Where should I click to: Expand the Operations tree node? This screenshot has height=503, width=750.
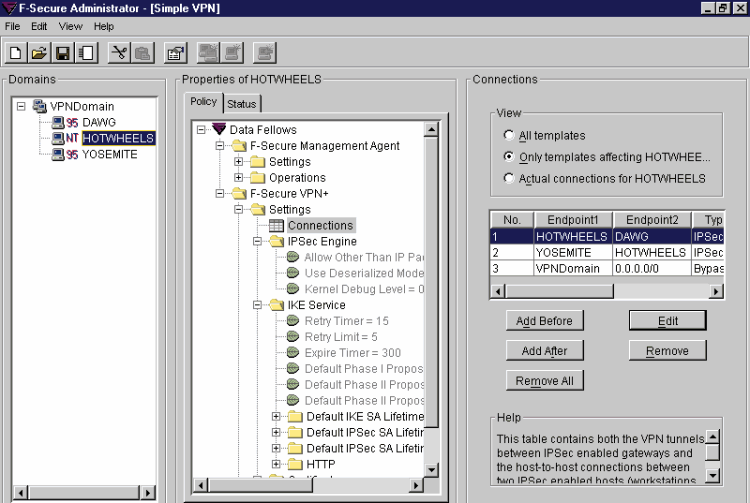[x=238, y=177]
